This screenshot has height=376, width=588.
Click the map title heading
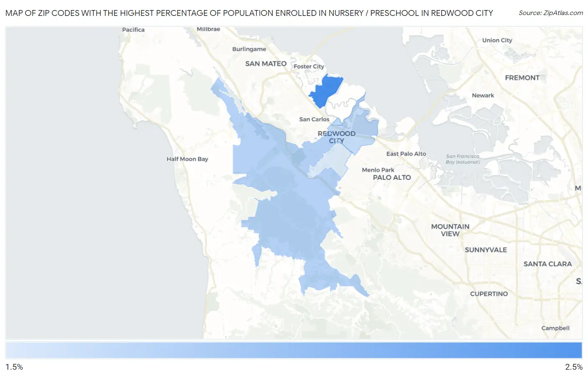(x=249, y=13)
